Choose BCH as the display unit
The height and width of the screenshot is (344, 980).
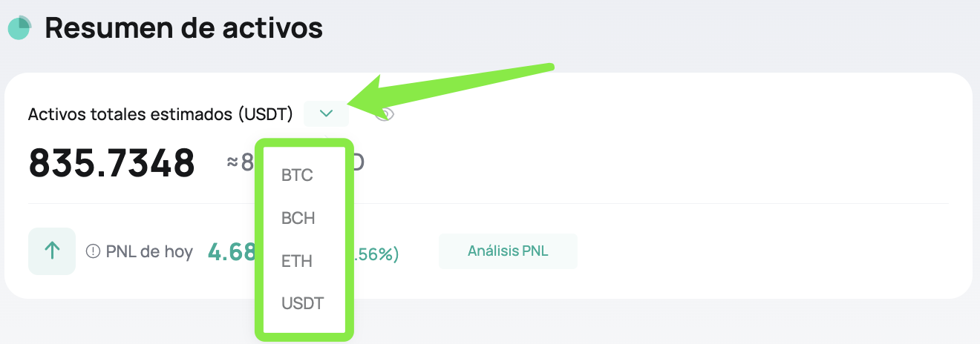click(298, 219)
